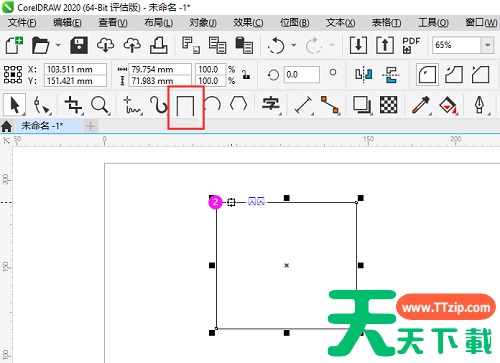Image resolution: width=500 pixels, height=363 pixels.
Task: Select the Freehand tool
Action: [132, 105]
